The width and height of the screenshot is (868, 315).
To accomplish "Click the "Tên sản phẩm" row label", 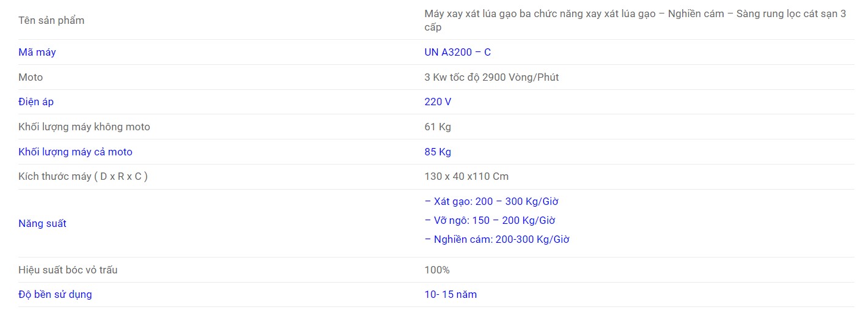I will (51, 20).
